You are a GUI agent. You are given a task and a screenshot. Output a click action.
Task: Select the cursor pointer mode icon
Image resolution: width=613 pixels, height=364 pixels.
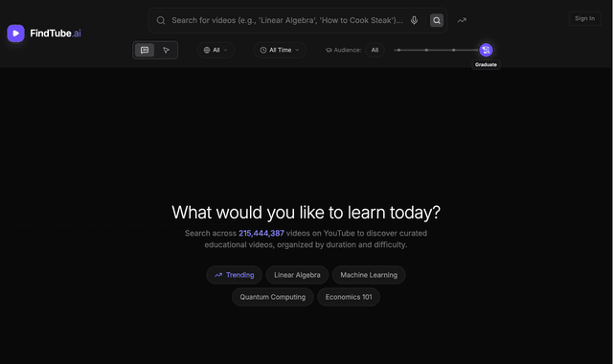pos(166,50)
